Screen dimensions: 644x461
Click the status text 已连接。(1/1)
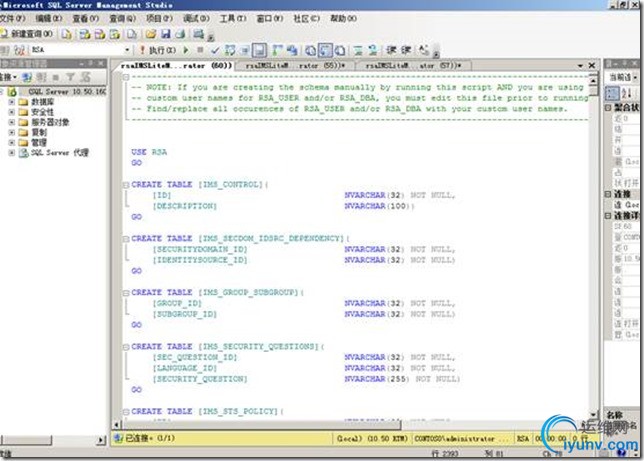point(150,438)
